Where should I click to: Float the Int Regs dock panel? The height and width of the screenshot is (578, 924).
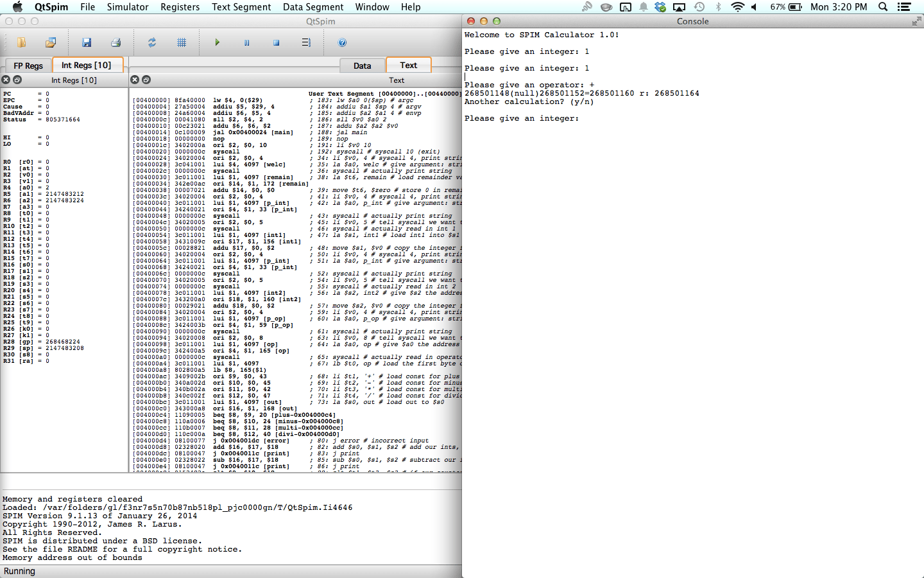point(17,80)
